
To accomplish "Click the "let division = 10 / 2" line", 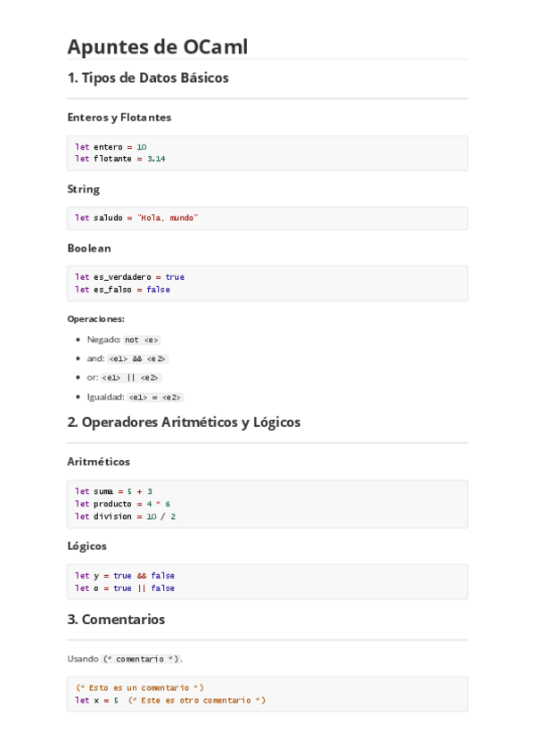I will [x=125, y=516].
